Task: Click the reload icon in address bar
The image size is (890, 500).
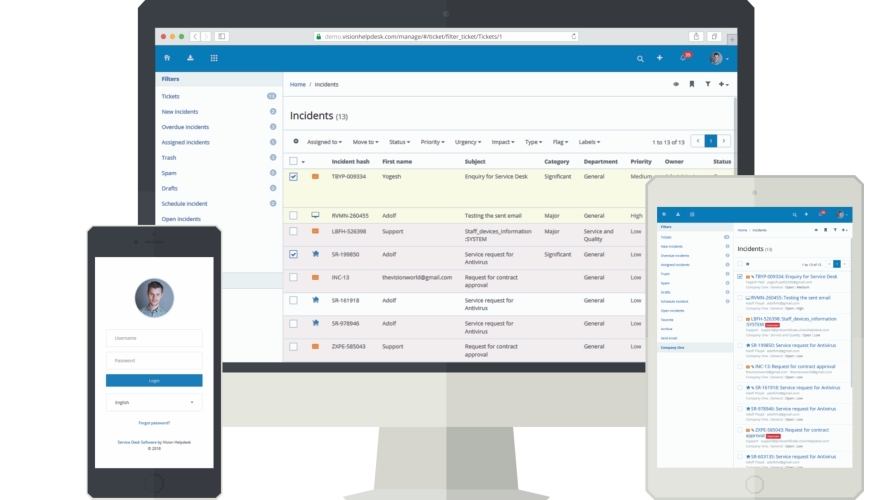Action: coord(574,36)
